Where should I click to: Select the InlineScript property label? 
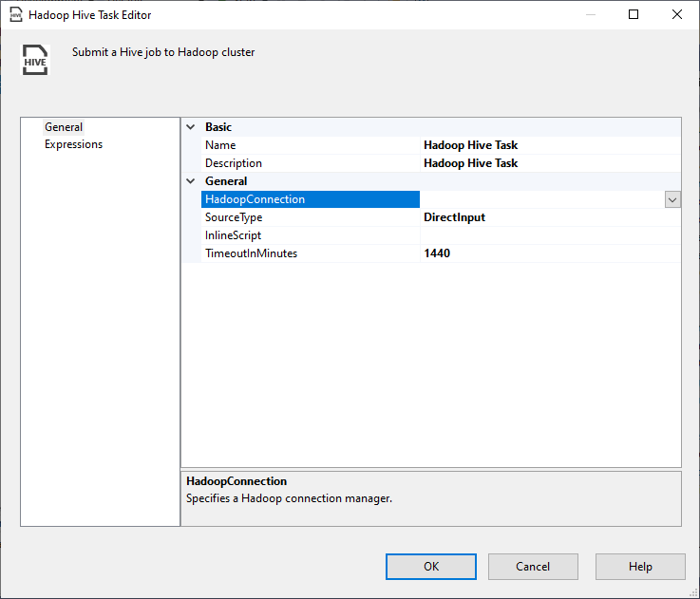[x=233, y=235]
